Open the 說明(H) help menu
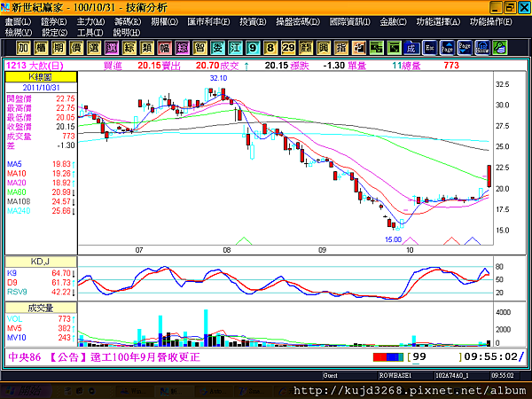The width and height of the screenshot is (532, 399). [127, 33]
